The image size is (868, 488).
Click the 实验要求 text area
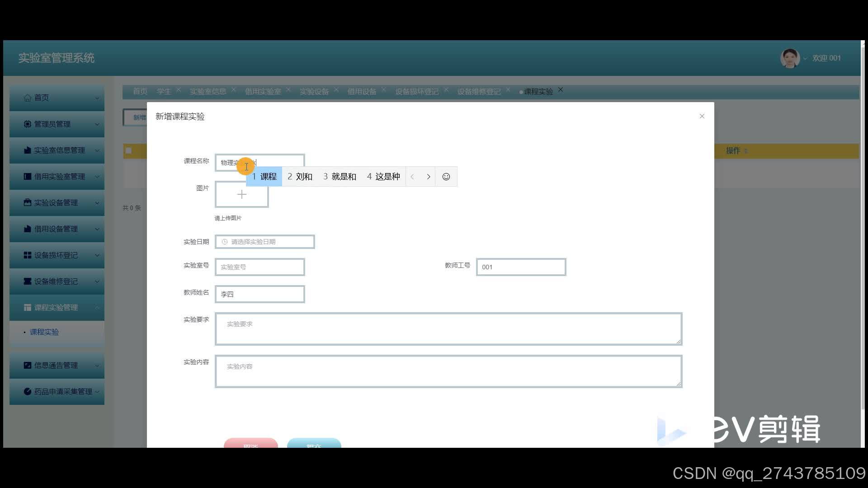448,329
